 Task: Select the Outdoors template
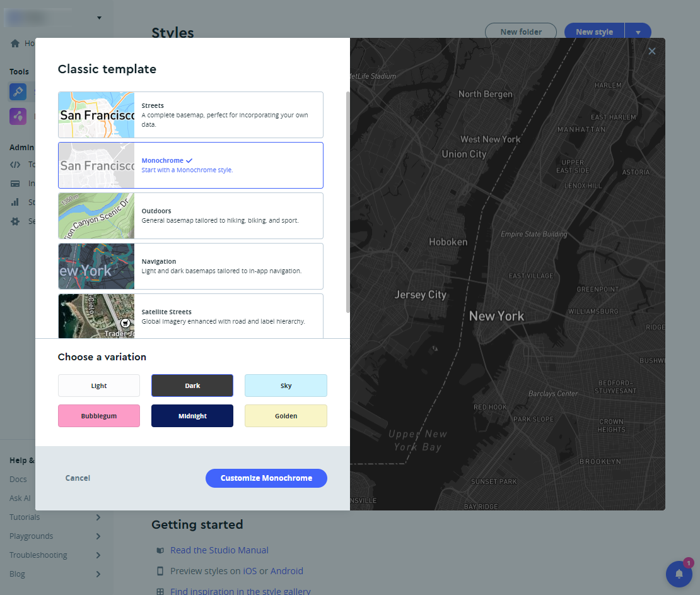click(190, 216)
